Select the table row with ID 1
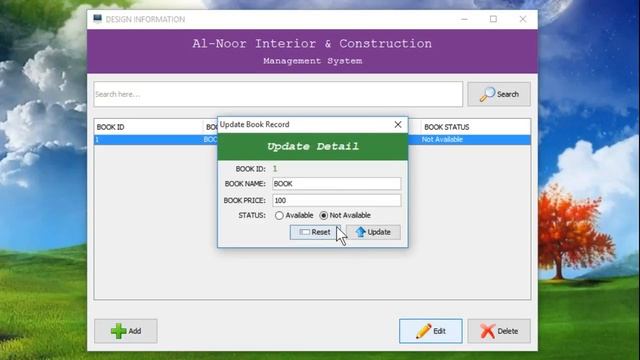The height and width of the screenshot is (360, 640). point(312,140)
